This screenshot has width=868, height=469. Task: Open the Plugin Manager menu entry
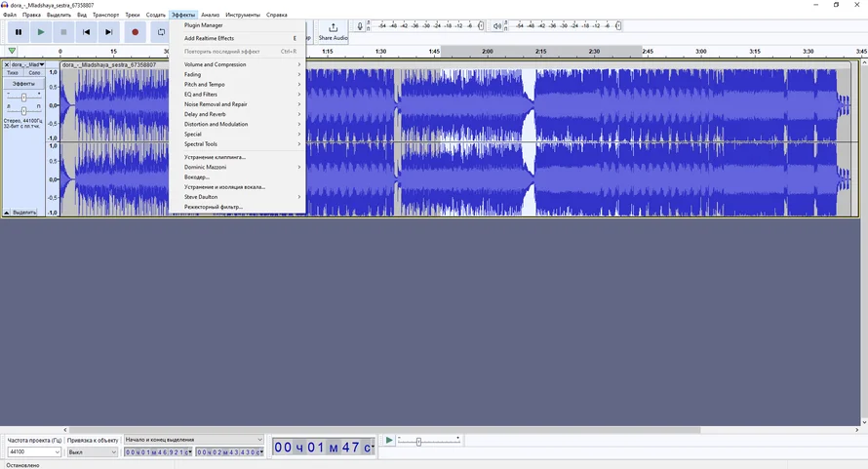(x=203, y=25)
